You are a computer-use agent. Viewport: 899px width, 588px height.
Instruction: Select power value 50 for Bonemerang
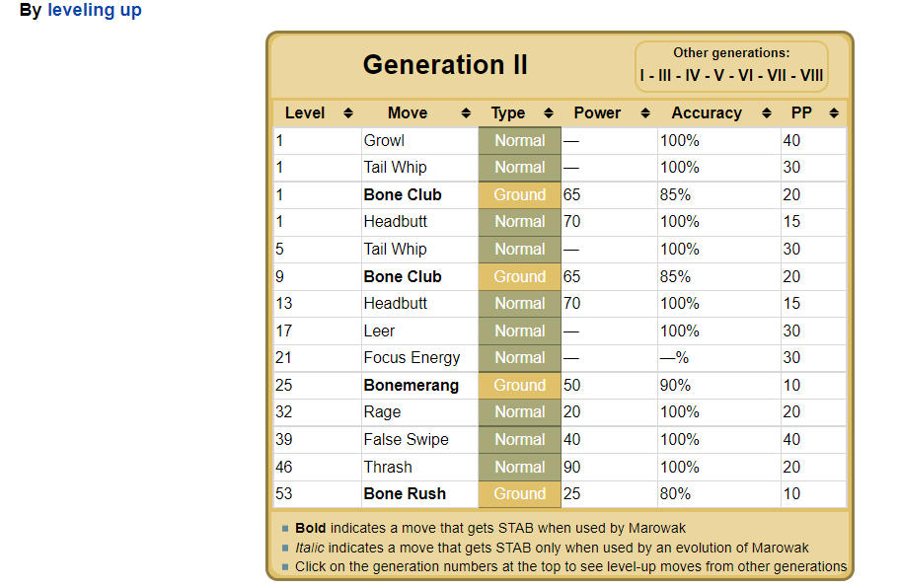pyautogui.click(x=571, y=385)
